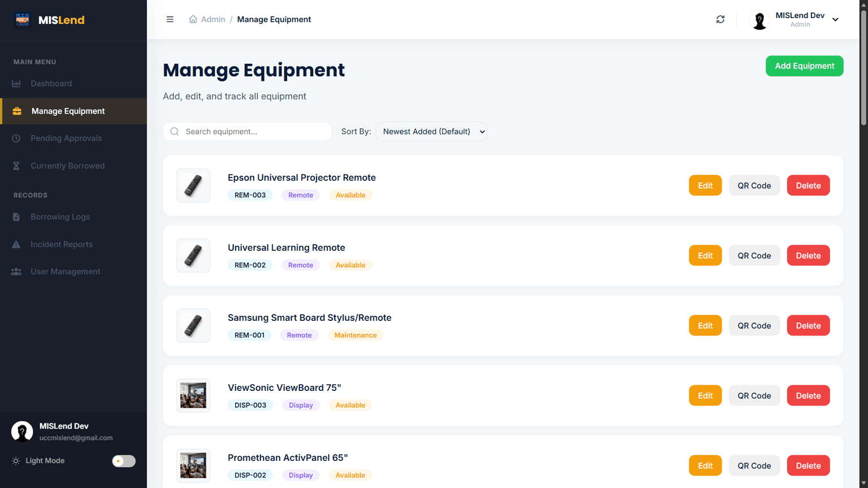The width and height of the screenshot is (868, 488).
Task: Toggle the sidebar with the hamburger icon
Action: 170,19
